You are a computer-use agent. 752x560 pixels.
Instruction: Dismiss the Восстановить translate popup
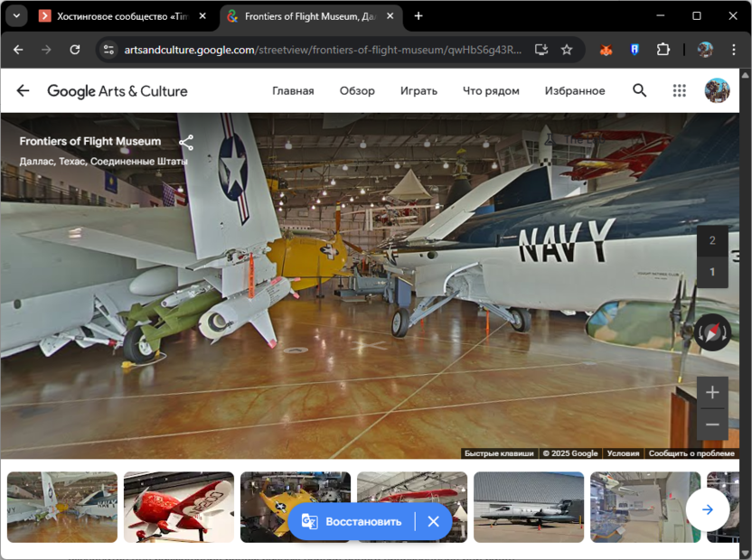point(433,521)
